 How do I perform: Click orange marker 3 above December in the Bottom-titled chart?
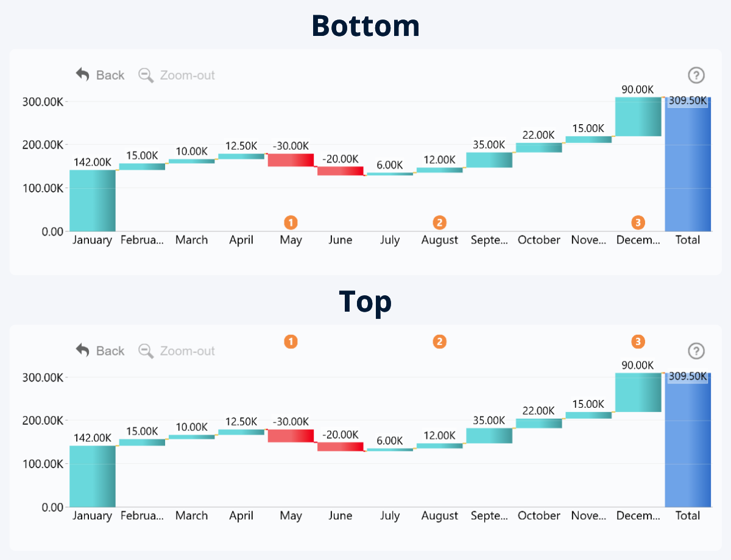[638, 222]
